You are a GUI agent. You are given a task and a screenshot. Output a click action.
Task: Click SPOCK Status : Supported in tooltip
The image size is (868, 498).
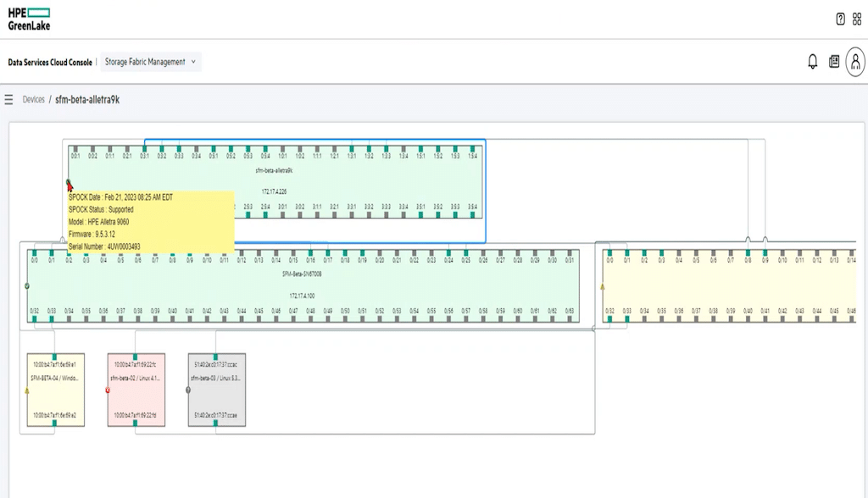pyautogui.click(x=101, y=210)
